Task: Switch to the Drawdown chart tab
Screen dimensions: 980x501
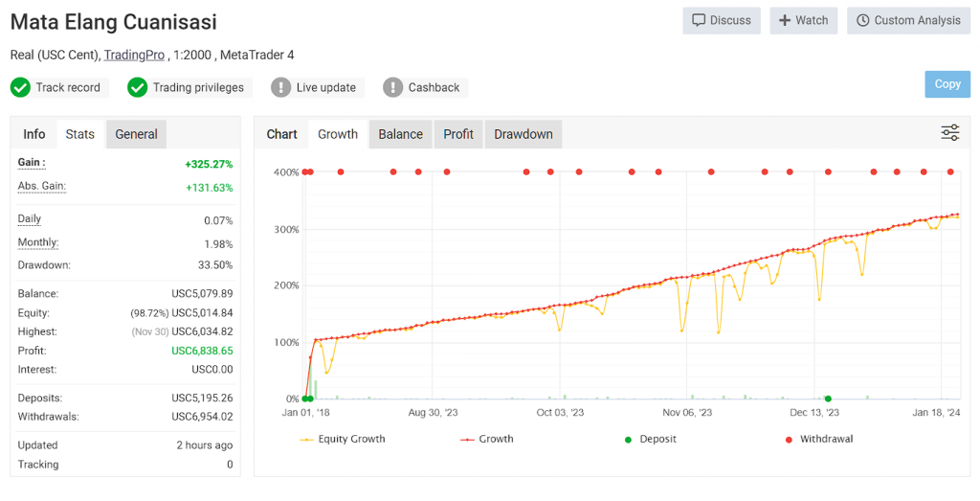Action: click(523, 134)
